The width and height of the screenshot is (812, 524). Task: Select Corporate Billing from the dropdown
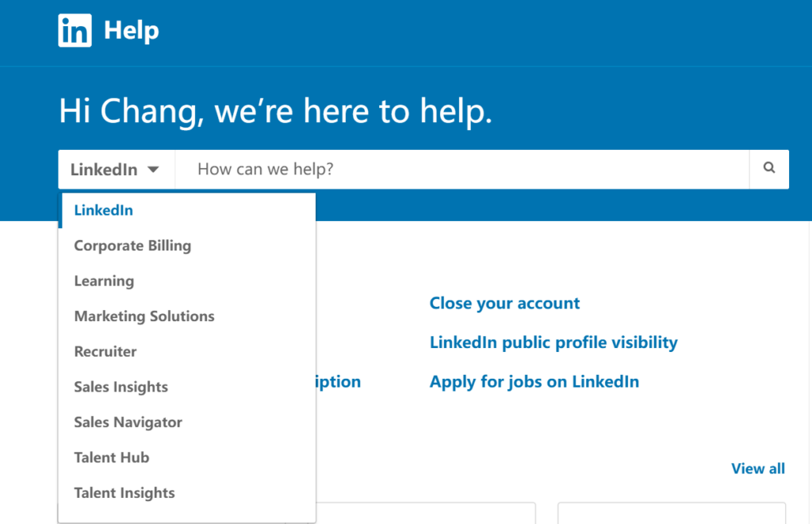132,245
